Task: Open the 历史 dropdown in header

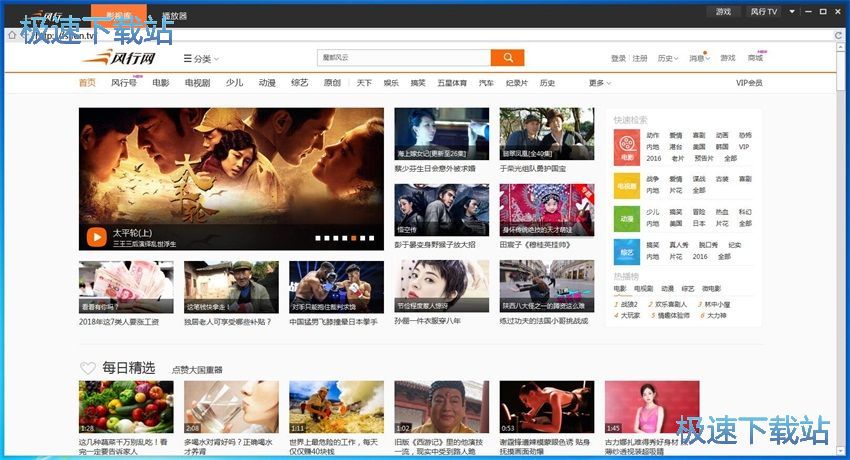Action: tap(668, 58)
